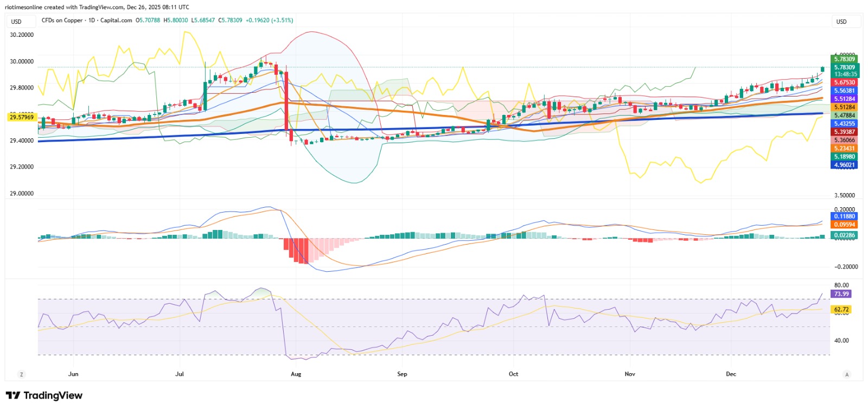Click the Jun label on the time axis
This screenshot has height=410, width=868.
click(73, 374)
